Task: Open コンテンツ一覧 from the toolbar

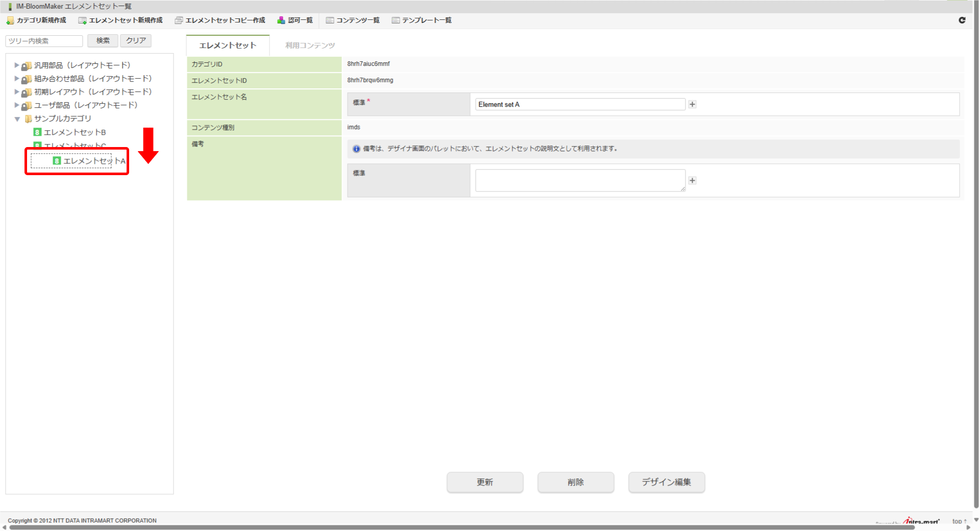Action: pos(353,20)
